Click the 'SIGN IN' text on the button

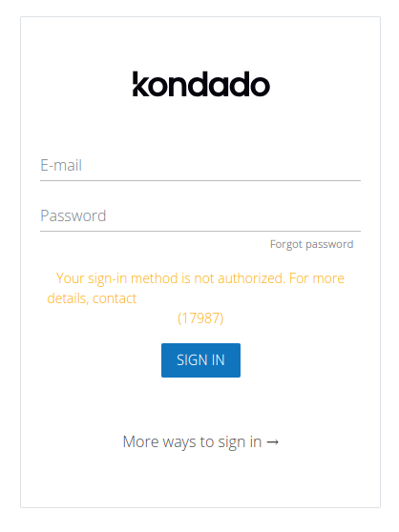200,360
